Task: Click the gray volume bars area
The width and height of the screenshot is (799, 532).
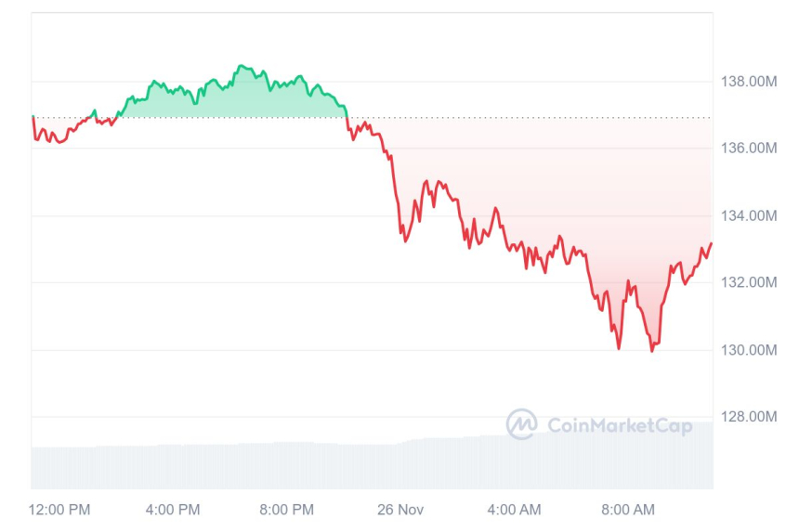Action: 372,464
